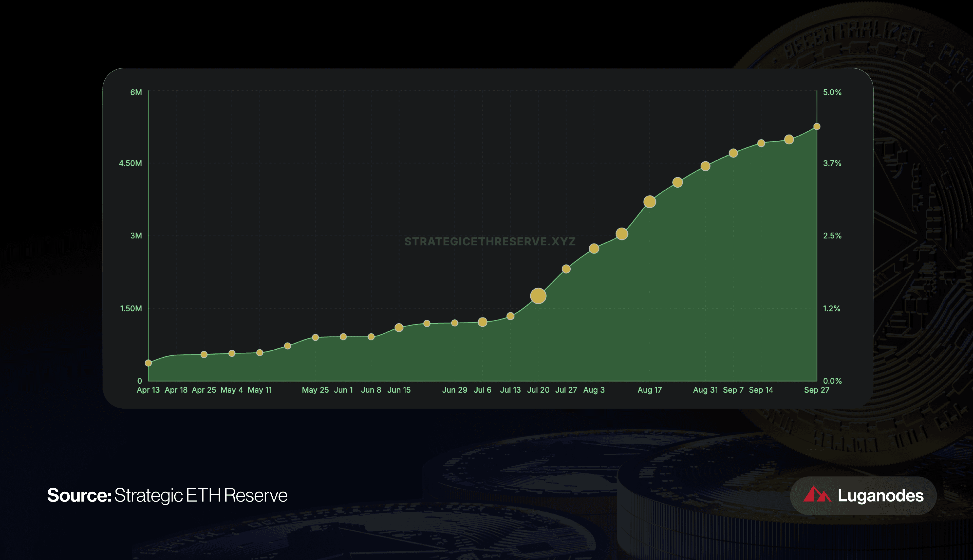Click the data point above Aug 31
Image resolution: width=973 pixels, height=560 pixels.
(705, 166)
